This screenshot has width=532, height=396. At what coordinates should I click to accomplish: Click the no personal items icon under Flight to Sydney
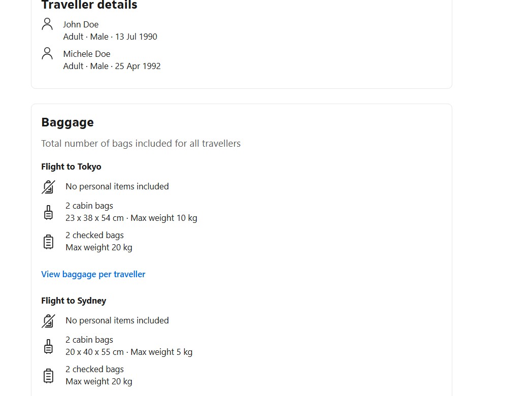click(x=48, y=321)
